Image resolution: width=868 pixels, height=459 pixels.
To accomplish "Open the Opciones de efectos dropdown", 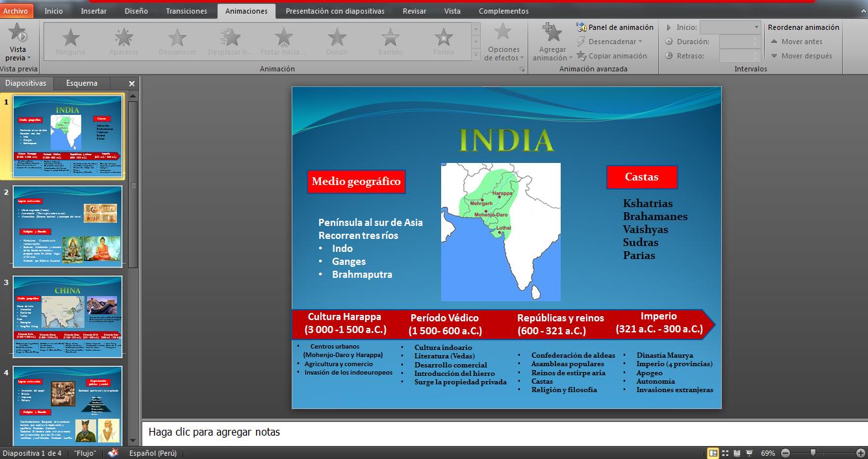I will pos(503,42).
